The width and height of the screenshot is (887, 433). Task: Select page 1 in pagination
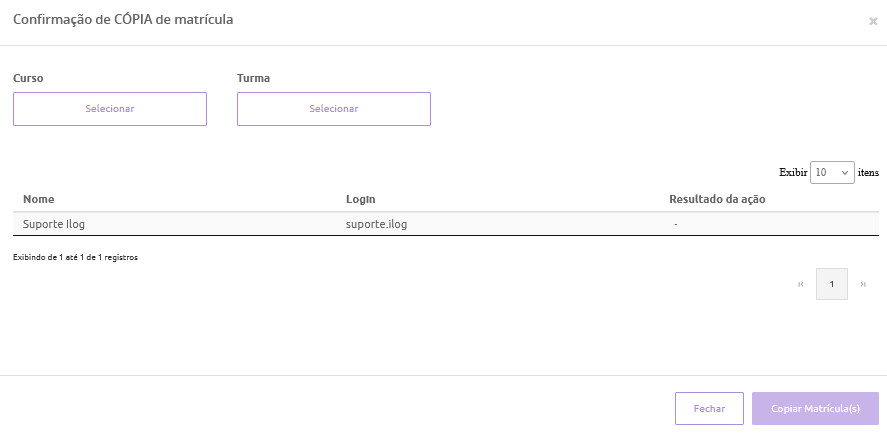(x=832, y=284)
